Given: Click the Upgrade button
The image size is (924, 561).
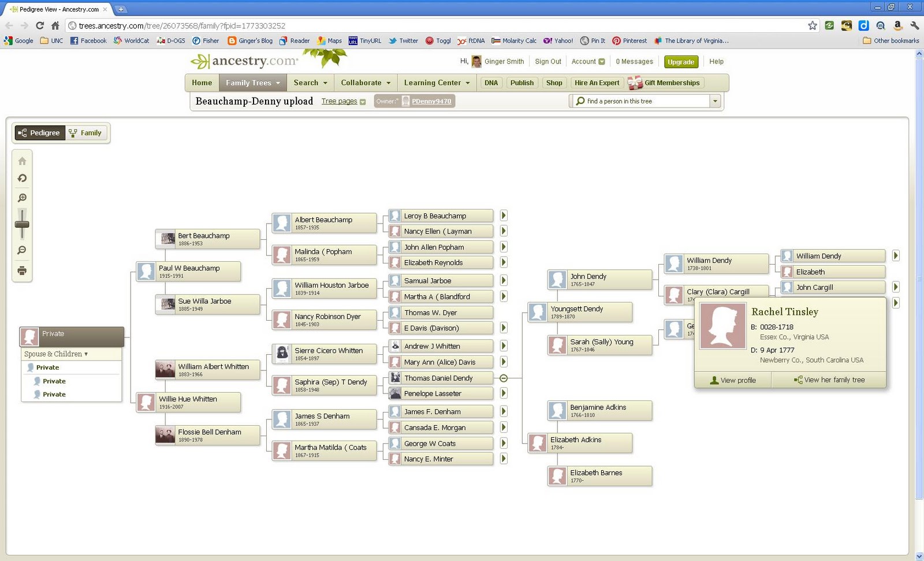Looking at the screenshot, I should 681,61.
